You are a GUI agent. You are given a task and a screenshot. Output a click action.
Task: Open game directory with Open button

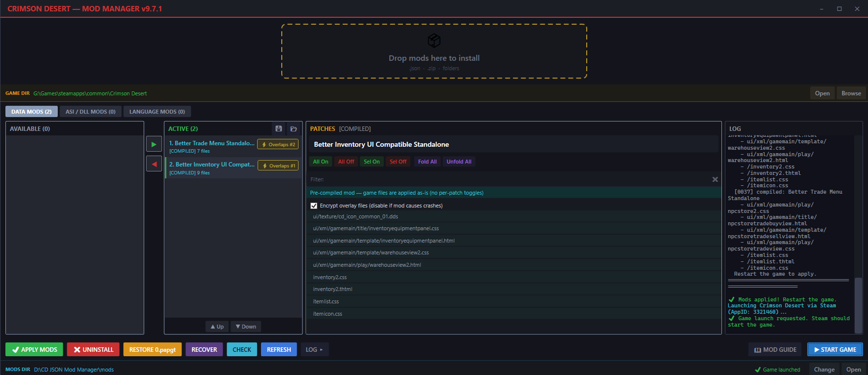tap(822, 93)
